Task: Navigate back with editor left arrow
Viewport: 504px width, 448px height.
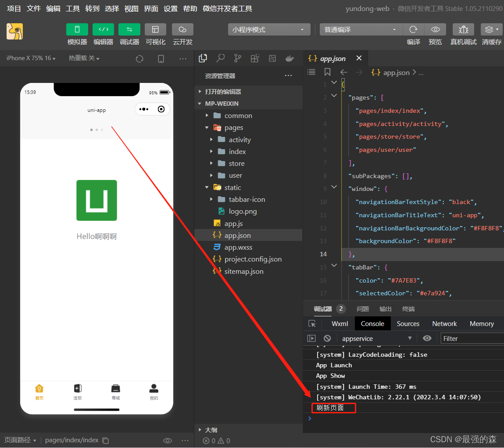Action: (x=343, y=72)
